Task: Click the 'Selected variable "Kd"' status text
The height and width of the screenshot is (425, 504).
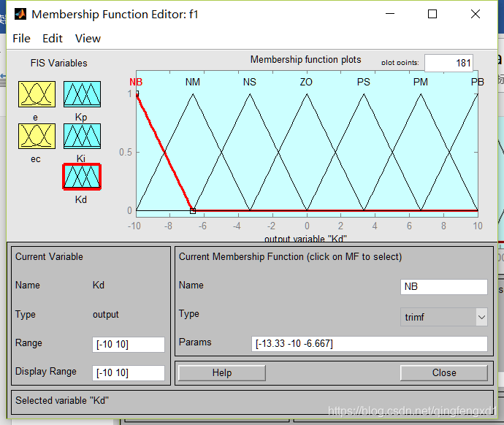Action: tap(62, 400)
